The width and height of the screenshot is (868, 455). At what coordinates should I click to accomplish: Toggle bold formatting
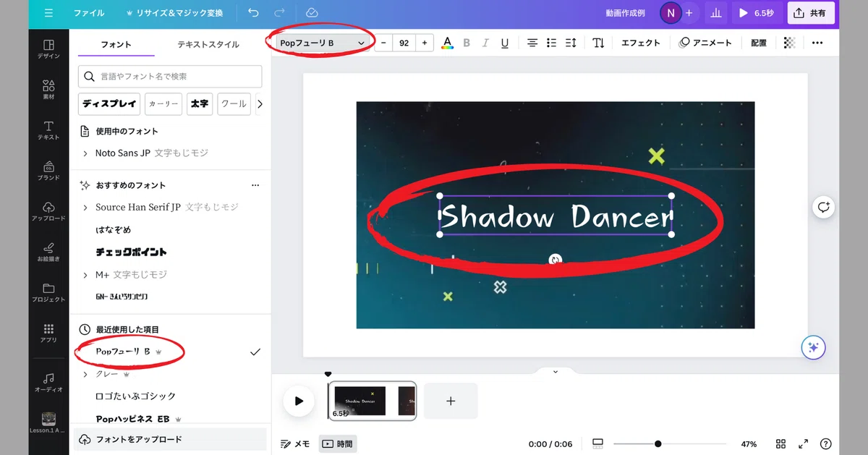click(x=467, y=43)
